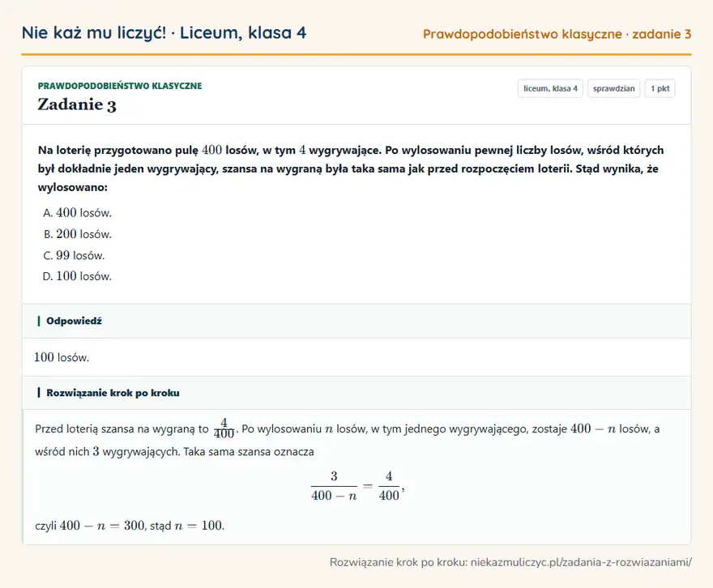Screen dimensions: 713x588
Task: Click the equation 3/(400 − n) = 4/400
Action: 357,486
